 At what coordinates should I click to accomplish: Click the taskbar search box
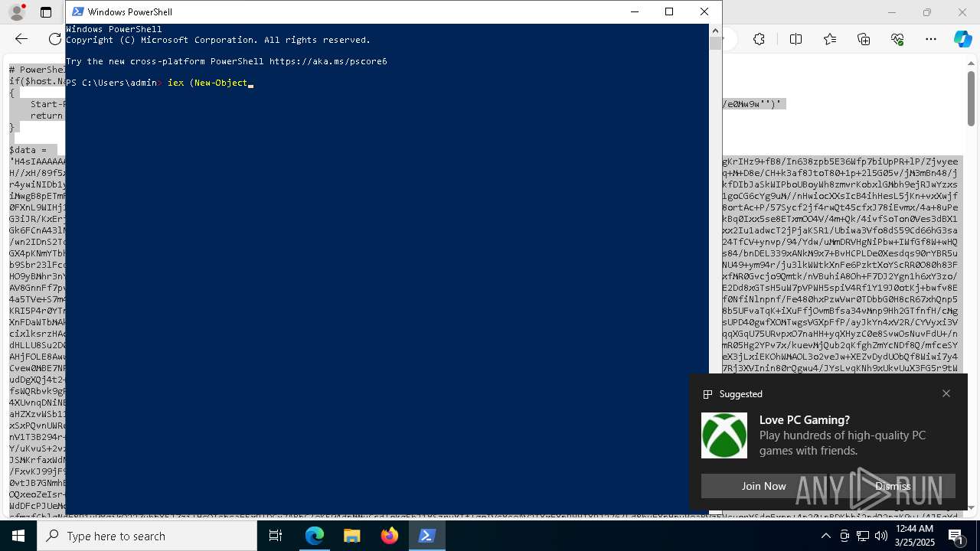(x=147, y=536)
